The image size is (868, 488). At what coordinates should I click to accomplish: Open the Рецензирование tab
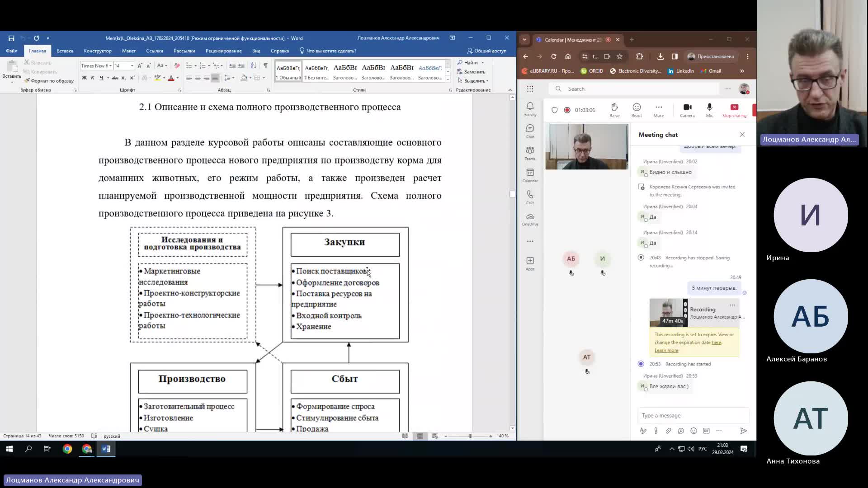tap(223, 51)
